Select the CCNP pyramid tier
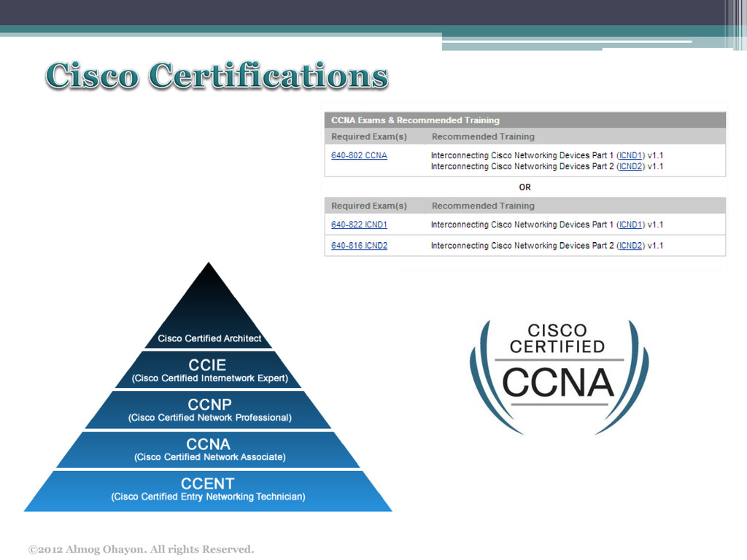Image resolution: width=747 pixels, height=560 pixels. (209, 410)
